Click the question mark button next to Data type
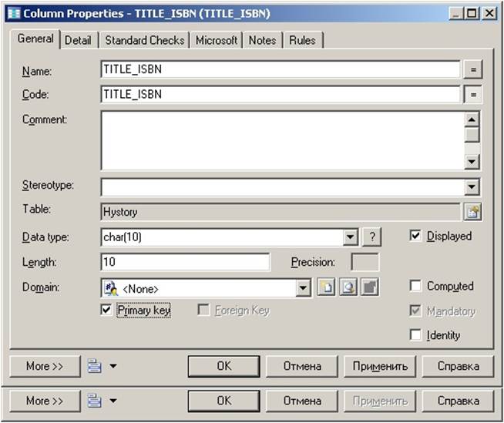504x423 pixels. pos(372,237)
